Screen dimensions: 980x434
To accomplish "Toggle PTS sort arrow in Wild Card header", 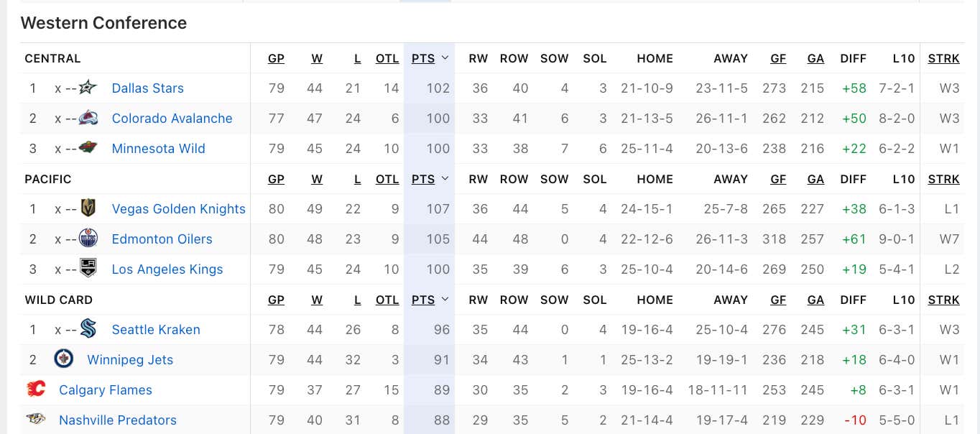I will tap(445, 300).
